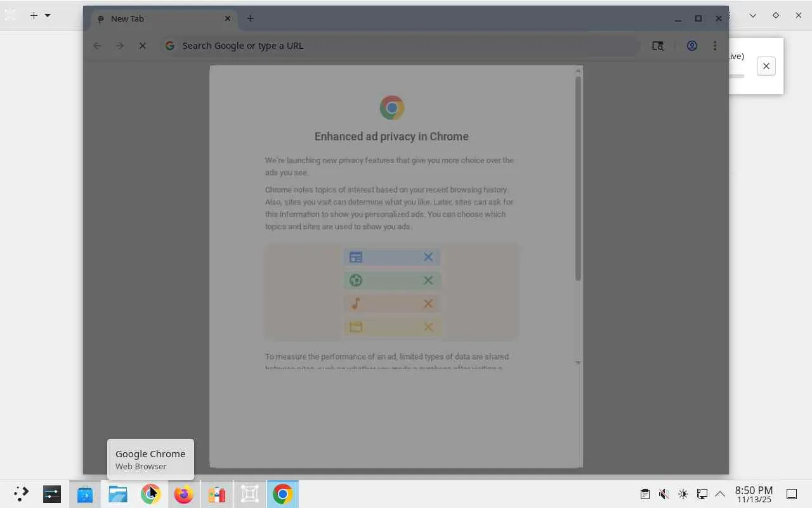Click Chrome's forward navigation arrow
The height and width of the screenshot is (508, 812).
(120, 46)
